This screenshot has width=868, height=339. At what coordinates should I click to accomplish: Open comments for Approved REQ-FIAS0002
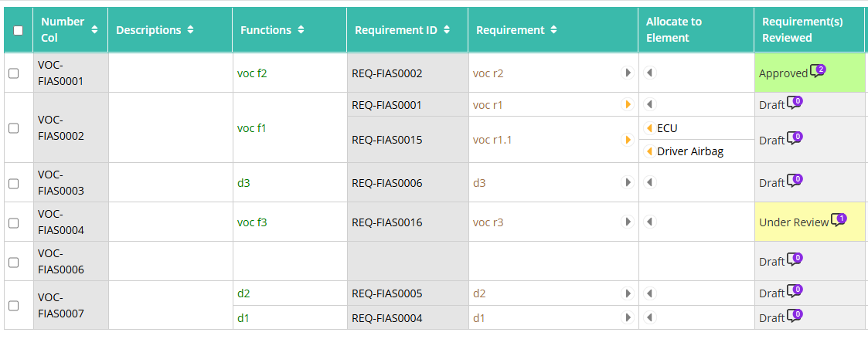(x=818, y=71)
